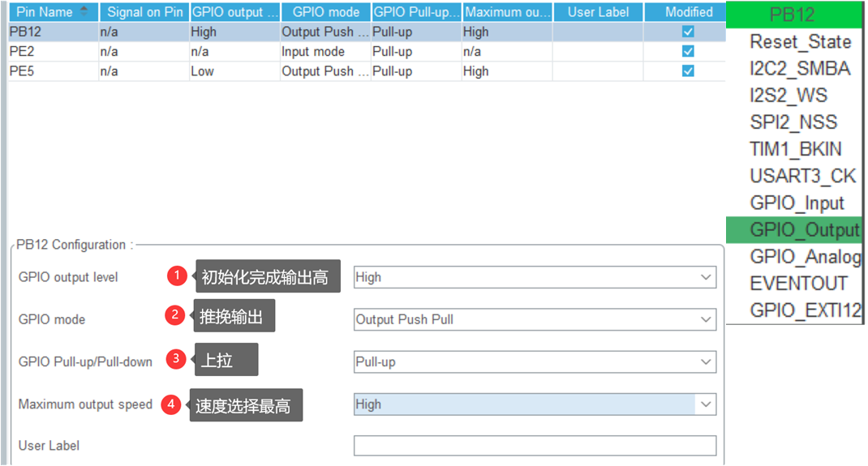Toggle Modified checkbox for PE5 row
This screenshot has width=868, height=466.
pos(688,71)
